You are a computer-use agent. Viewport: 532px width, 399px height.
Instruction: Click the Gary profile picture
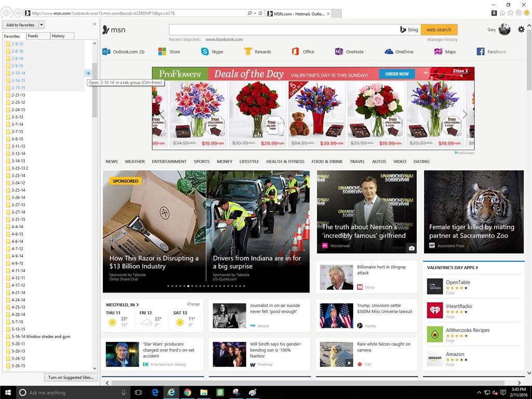click(504, 30)
